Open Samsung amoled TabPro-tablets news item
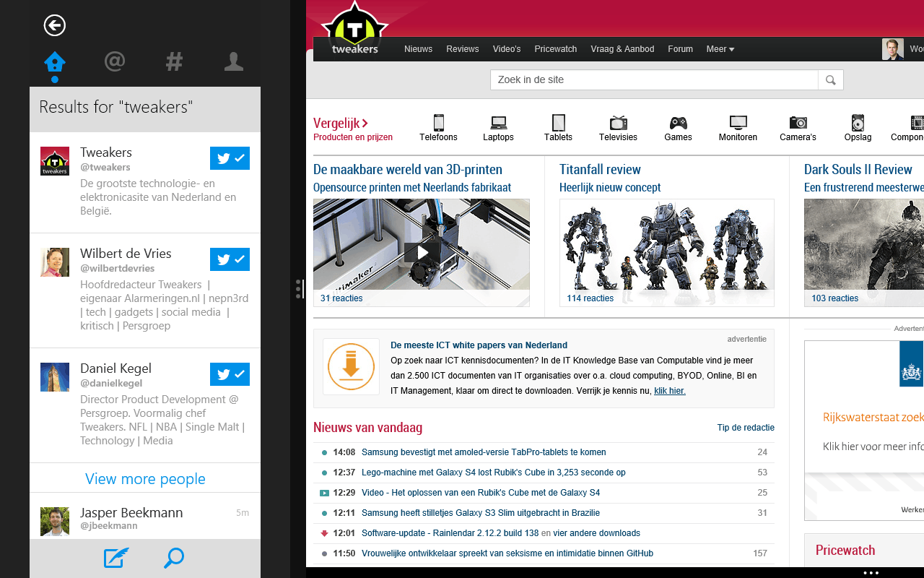This screenshot has height=578, width=924. (484, 452)
